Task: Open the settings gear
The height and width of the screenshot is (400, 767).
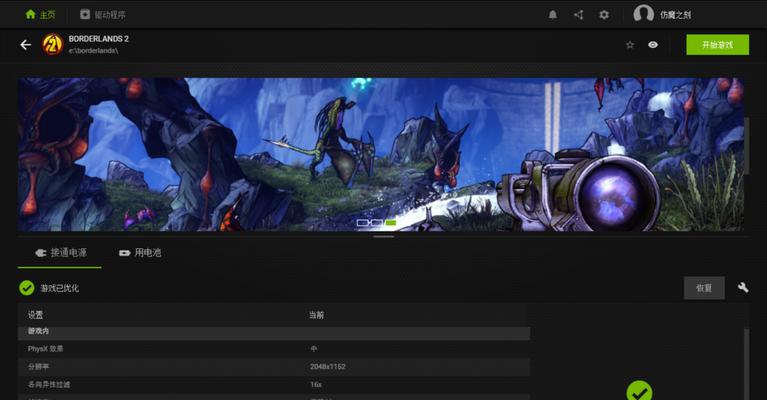Action: (x=604, y=15)
